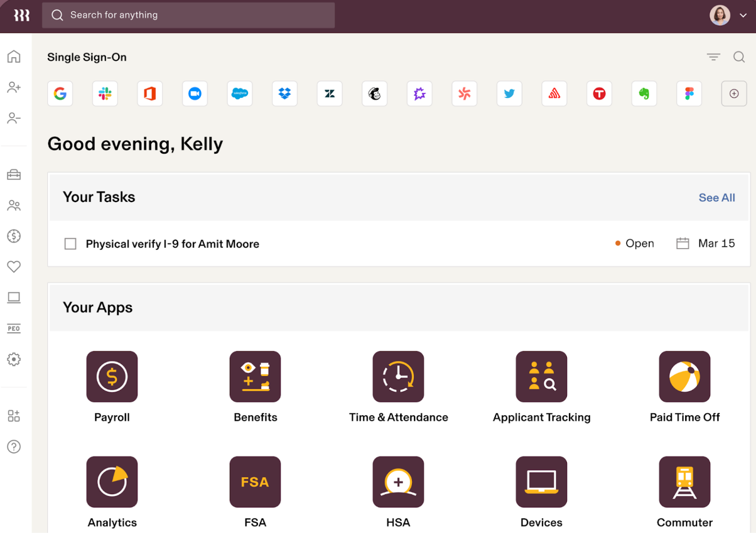Open the Google SSO app
This screenshot has width=756, height=533.
coord(60,94)
